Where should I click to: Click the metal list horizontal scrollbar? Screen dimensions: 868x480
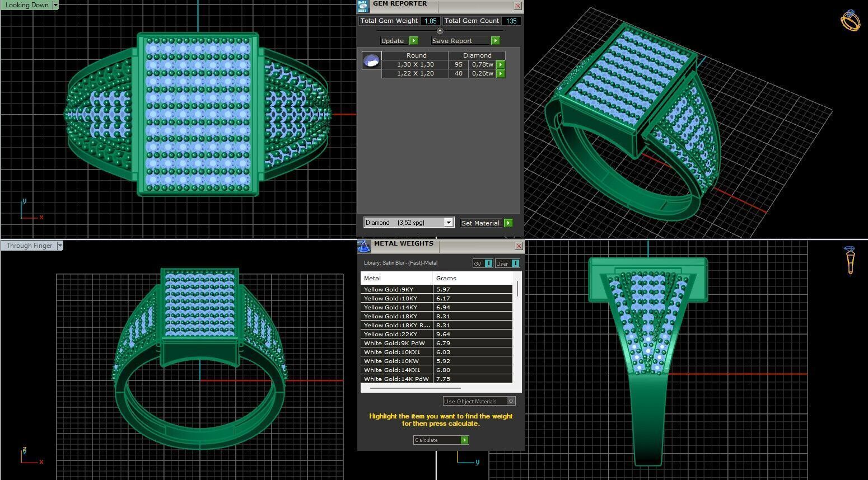(x=415, y=387)
